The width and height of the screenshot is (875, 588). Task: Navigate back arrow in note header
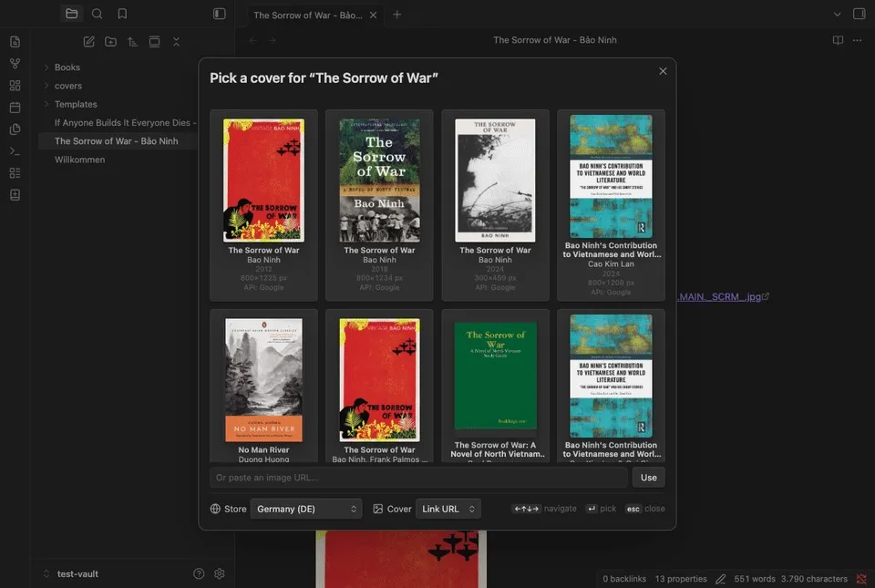pos(253,40)
